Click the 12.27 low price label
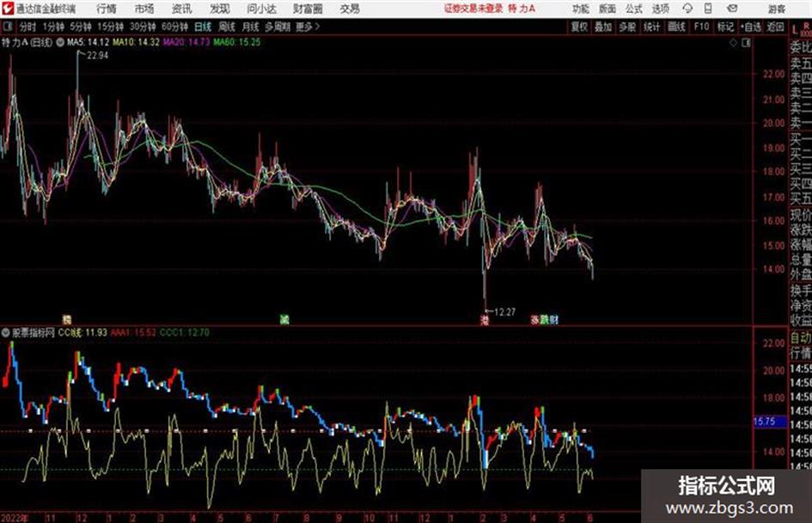Screen dimensions: 812x523 tap(504, 313)
